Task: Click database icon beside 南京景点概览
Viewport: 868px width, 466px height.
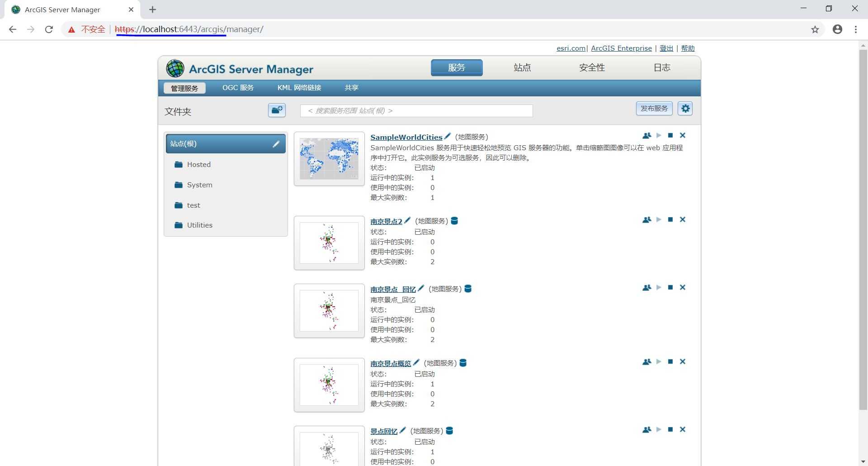Action: tap(463, 363)
